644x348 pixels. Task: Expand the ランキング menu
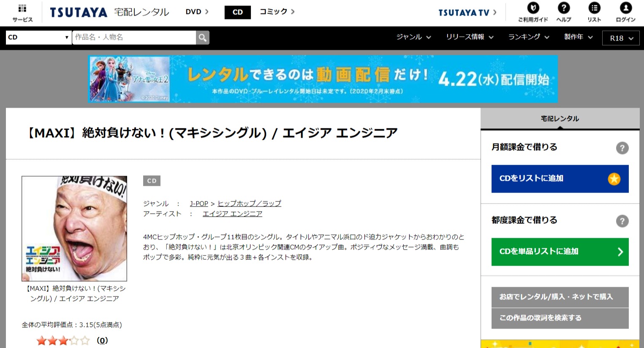pyautogui.click(x=529, y=37)
